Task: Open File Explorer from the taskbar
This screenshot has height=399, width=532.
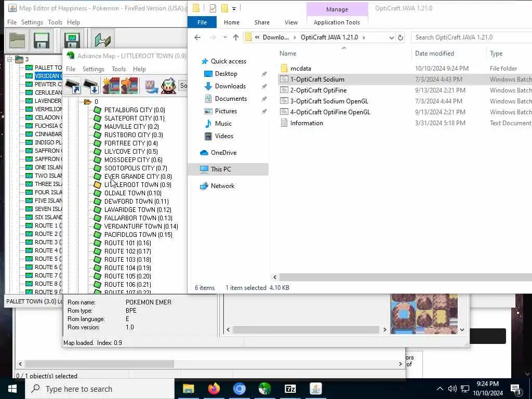Action: (x=188, y=389)
